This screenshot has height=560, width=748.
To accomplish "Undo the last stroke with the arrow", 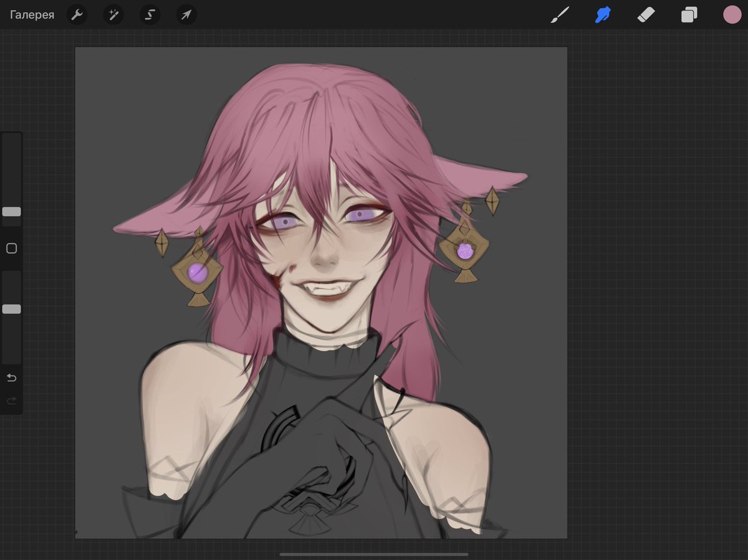I will (11, 378).
